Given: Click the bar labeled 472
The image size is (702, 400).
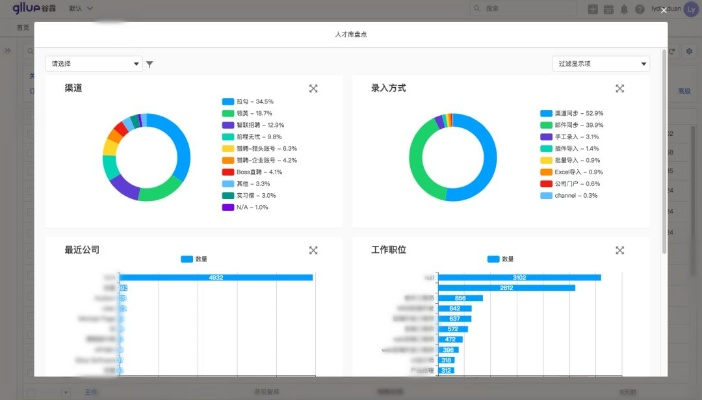Looking at the screenshot, I should point(450,340).
